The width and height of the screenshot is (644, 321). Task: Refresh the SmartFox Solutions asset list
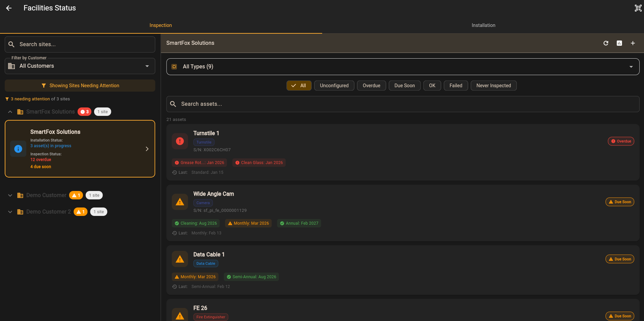606,43
